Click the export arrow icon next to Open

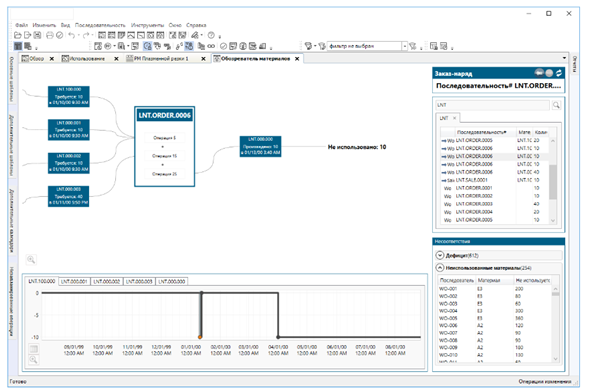pos(27,35)
